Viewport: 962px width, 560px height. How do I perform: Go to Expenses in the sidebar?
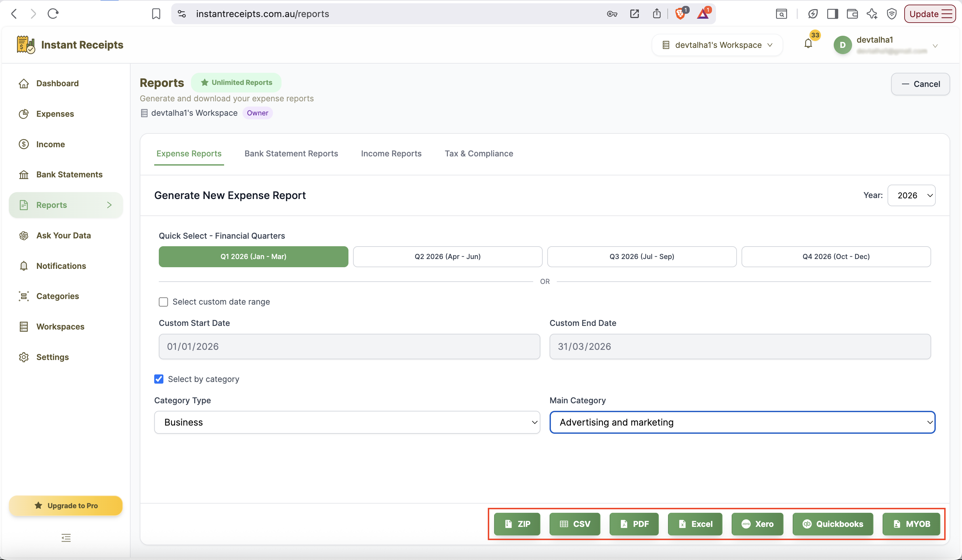coord(55,114)
